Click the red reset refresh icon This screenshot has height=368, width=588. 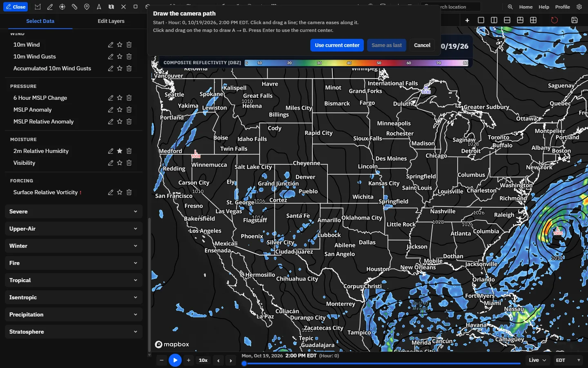point(554,20)
